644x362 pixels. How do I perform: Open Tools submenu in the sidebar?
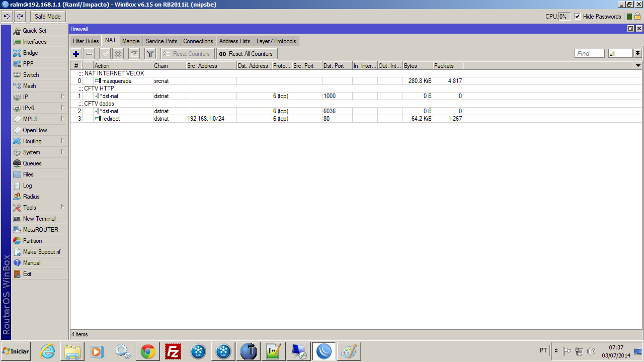(40, 208)
